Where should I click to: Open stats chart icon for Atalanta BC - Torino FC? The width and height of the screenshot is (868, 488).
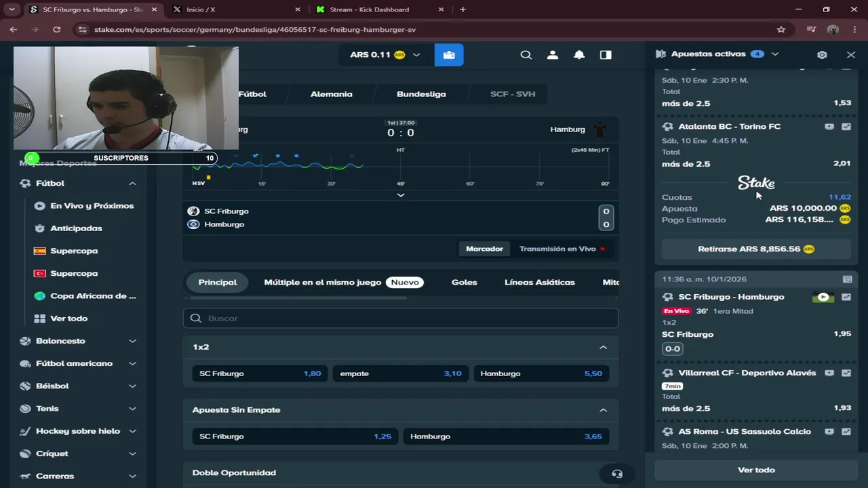(846, 127)
